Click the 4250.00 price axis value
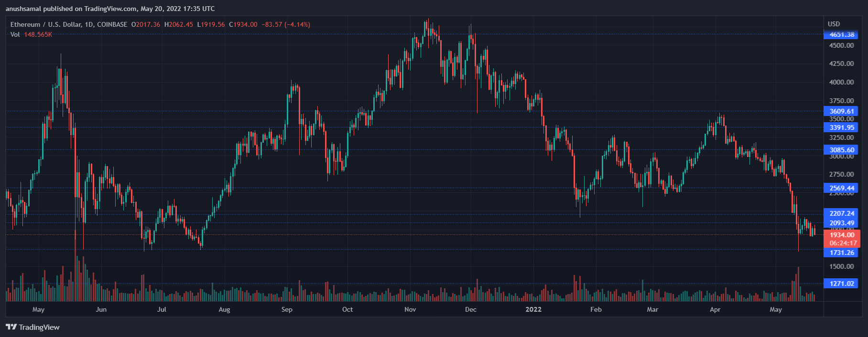This screenshot has width=868, height=337. [842, 63]
